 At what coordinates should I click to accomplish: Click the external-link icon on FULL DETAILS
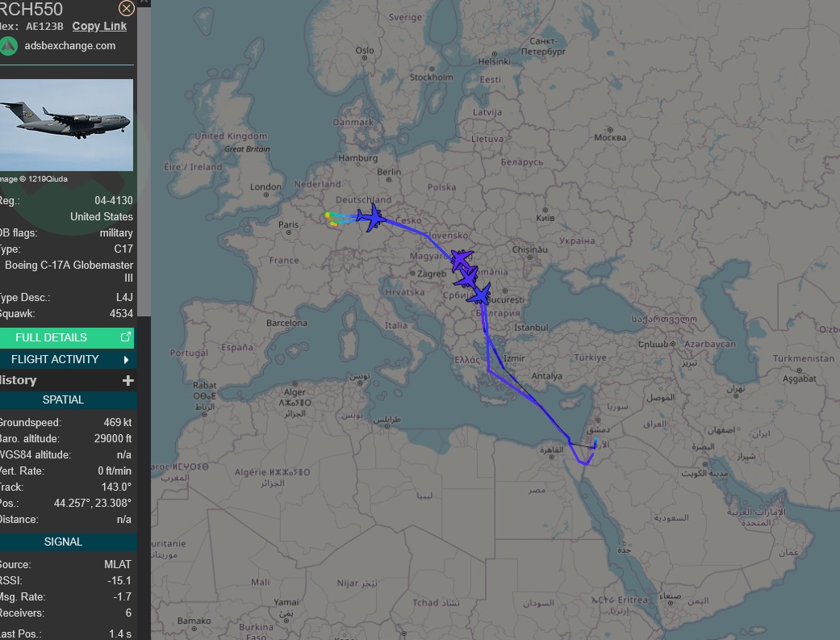pyautogui.click(x=125, y=337)
